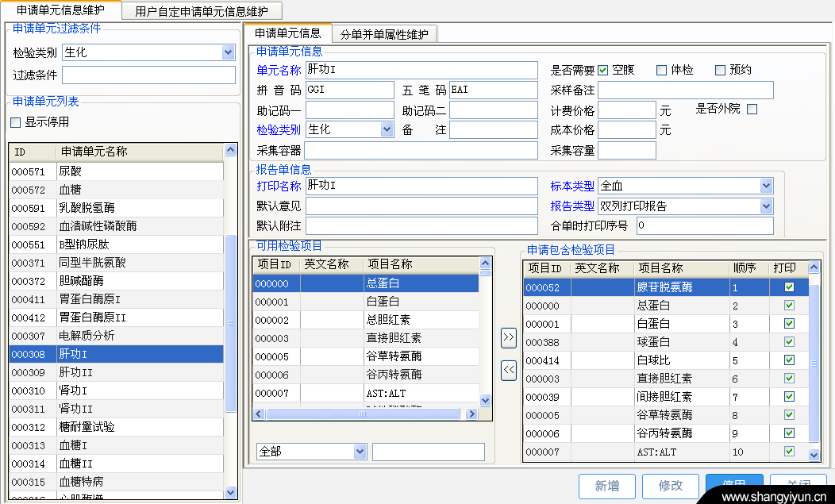Select 电解质分析 in the unit list
The width and height of the screenshot is (835, 504).
pos(116,336)
